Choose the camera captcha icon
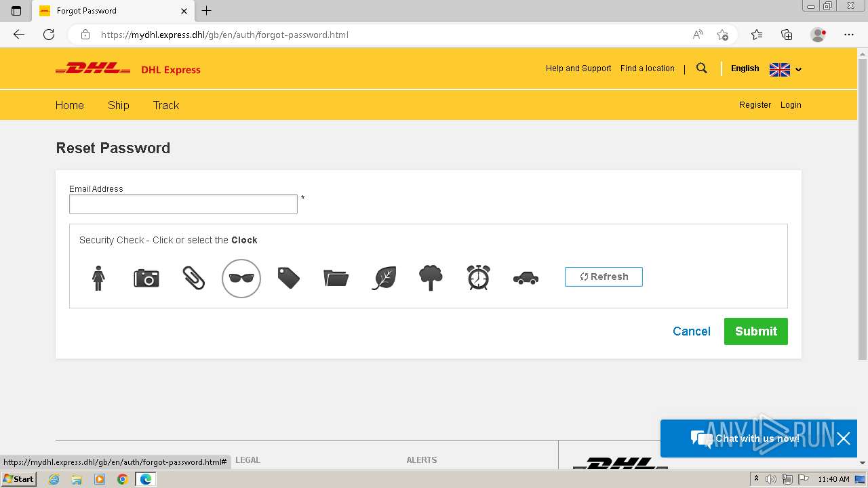 click(146, 278)
